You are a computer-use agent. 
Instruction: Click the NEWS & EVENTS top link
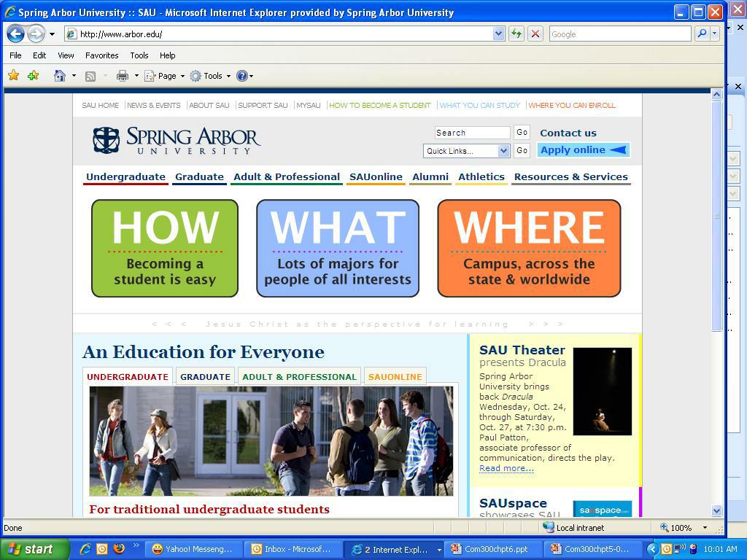(x=153, y=105)
